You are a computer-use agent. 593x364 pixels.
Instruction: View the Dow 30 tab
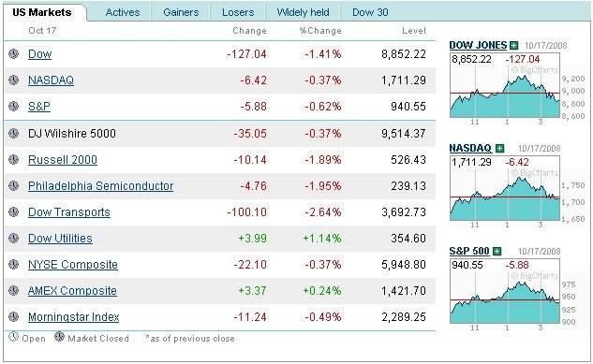(370, 12)
